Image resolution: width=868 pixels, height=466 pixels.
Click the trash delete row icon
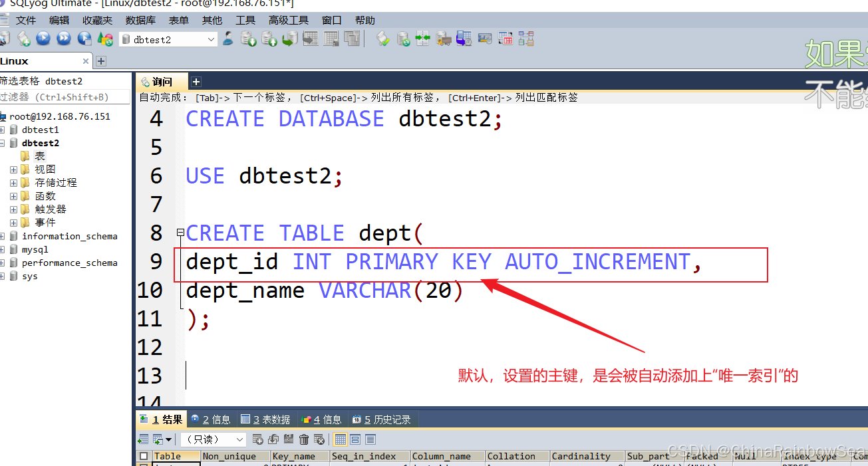tap(304, 439)
